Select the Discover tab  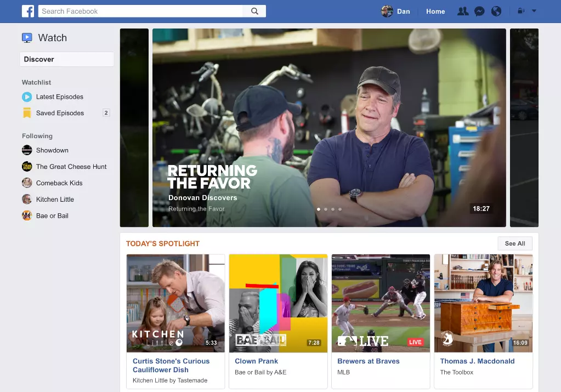[x=66, y=59]
